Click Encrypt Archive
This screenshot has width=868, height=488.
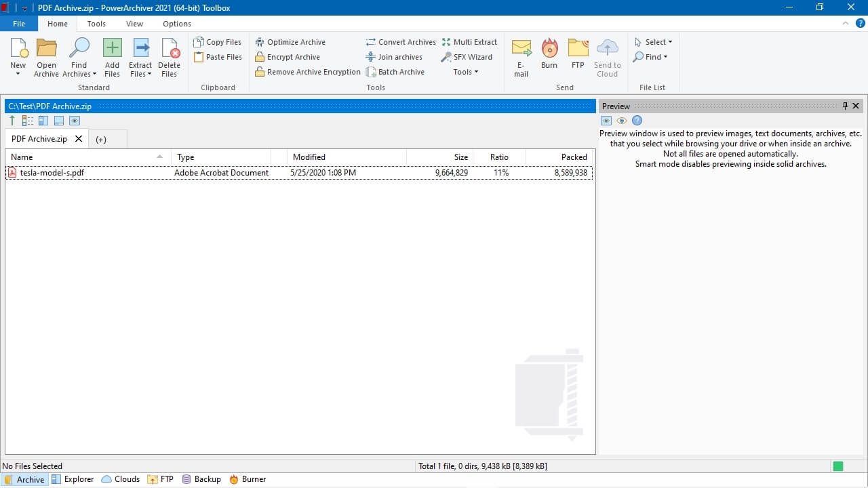(288, 57)
